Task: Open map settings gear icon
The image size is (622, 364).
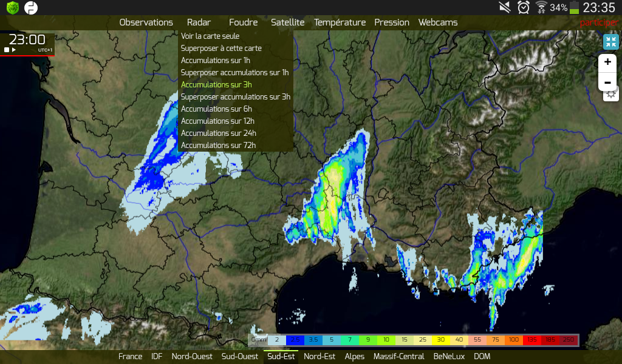Action: pyautogui.click(x=611, y=95)
